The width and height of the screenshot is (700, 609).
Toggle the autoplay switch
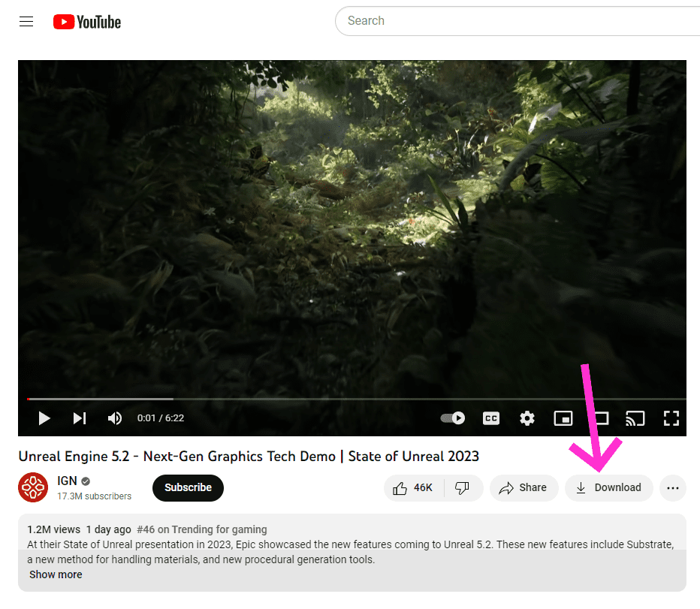tap(453, 418)
